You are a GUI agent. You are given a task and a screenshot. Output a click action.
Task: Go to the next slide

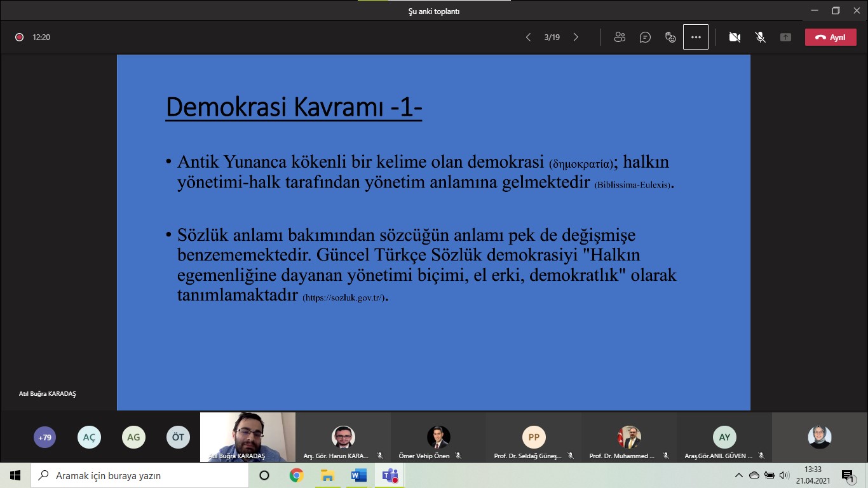[576, 37]
